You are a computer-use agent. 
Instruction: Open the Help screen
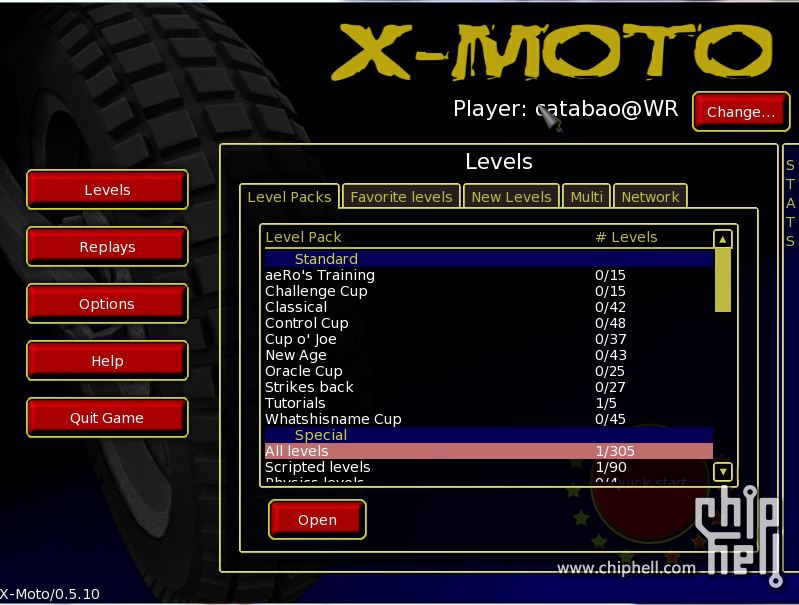pos(107,361)
